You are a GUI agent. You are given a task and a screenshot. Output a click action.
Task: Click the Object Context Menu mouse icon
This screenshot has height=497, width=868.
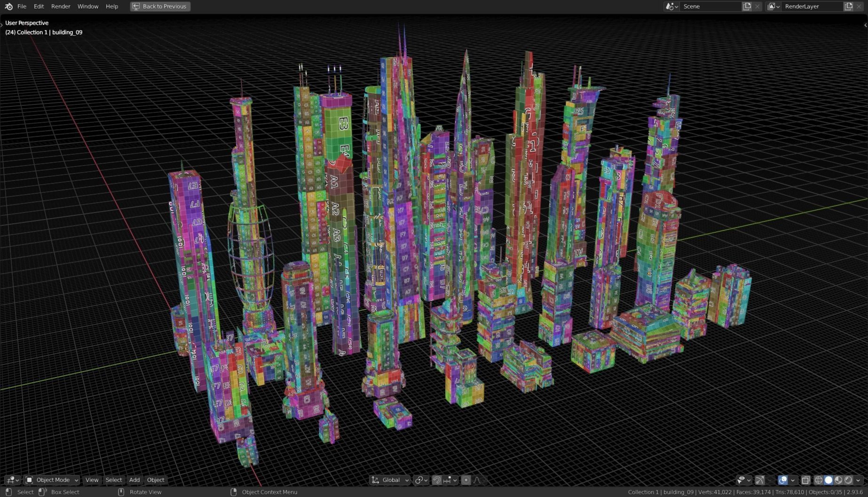[x=234, y=492]
